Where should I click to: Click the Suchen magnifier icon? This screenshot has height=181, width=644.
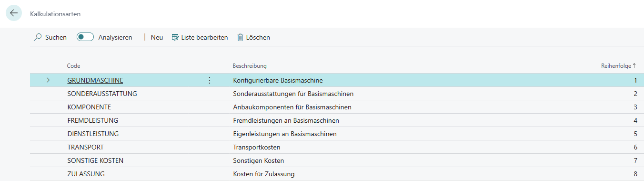[x=38, y=37]
